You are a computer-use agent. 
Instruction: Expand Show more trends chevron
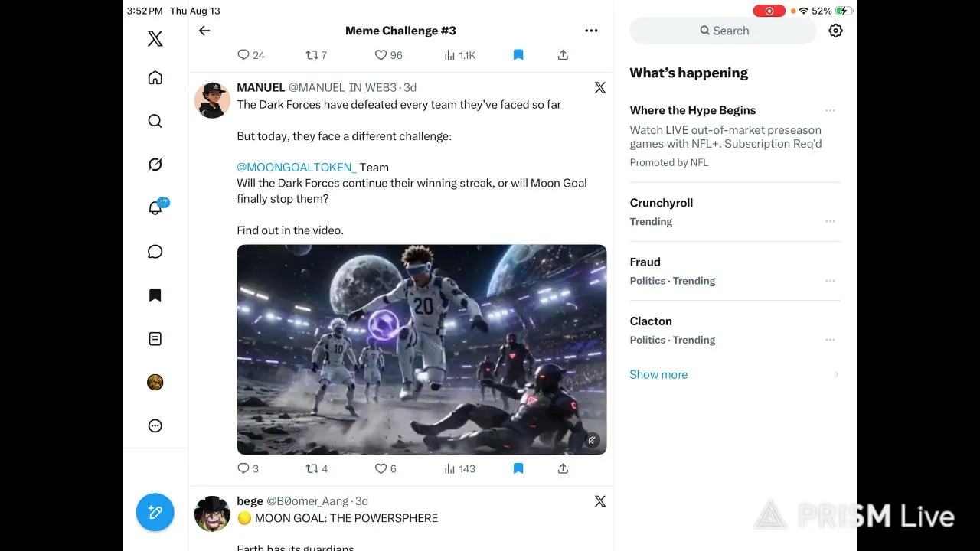836,374
